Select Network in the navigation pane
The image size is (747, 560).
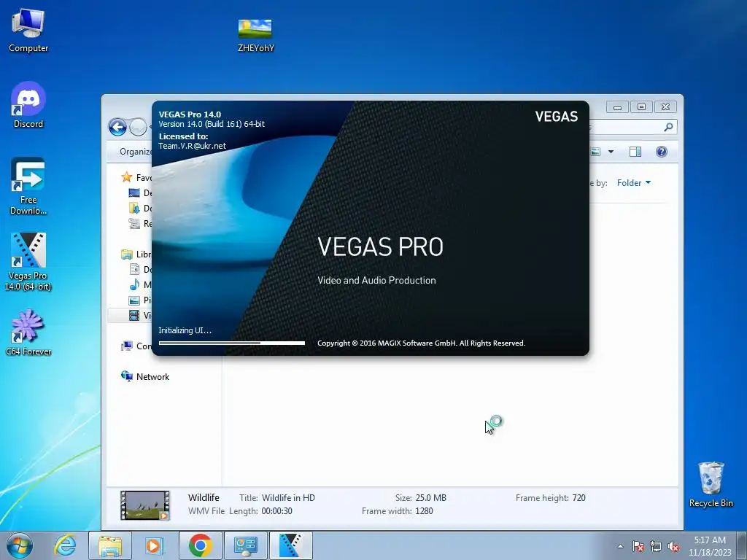[145, 377]
